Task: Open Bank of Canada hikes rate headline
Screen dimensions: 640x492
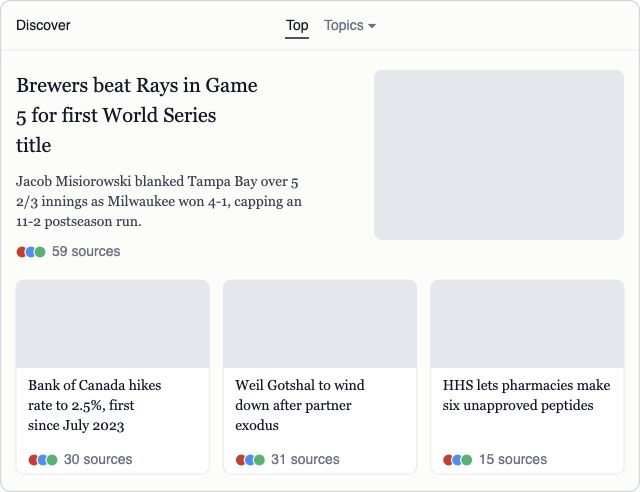Action: 95,405
